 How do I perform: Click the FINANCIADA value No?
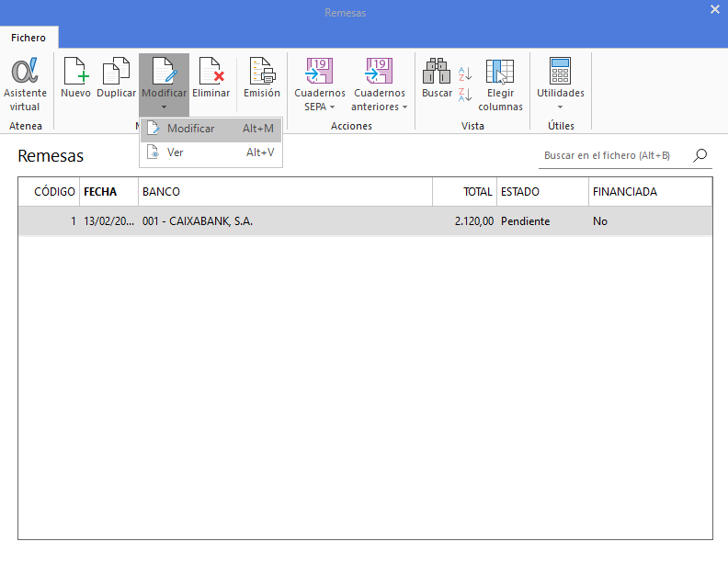650,221
